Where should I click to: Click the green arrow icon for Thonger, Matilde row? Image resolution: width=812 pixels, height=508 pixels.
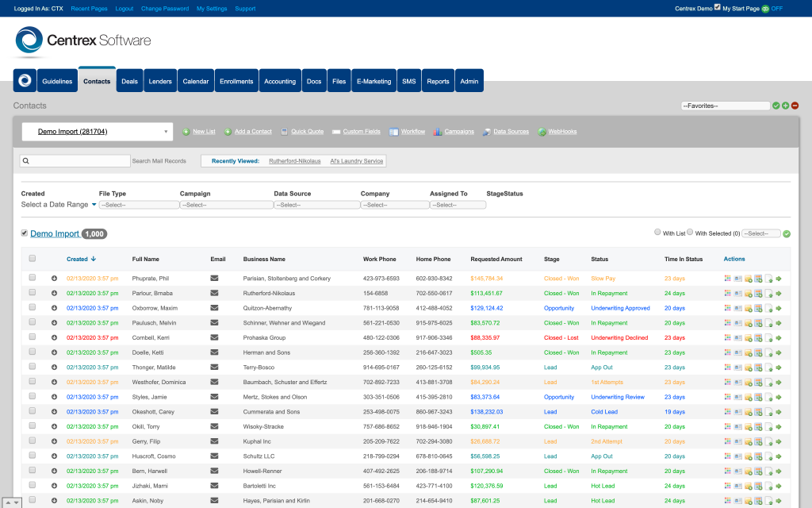coord(779,368)
